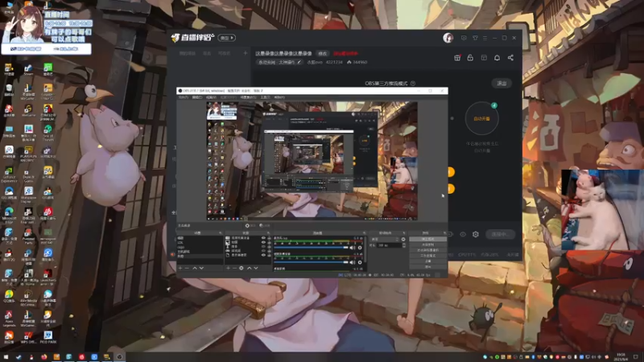644x362 pixels.
Task: Select GeForce Experience desktop icon
Action: 9,174
